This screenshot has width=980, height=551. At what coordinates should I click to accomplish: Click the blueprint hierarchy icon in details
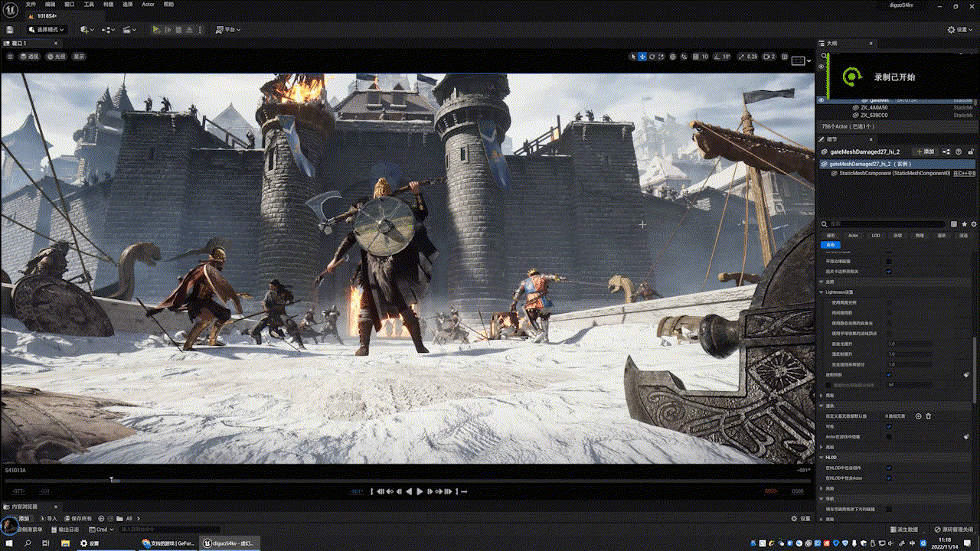click(x=946, y=152)
